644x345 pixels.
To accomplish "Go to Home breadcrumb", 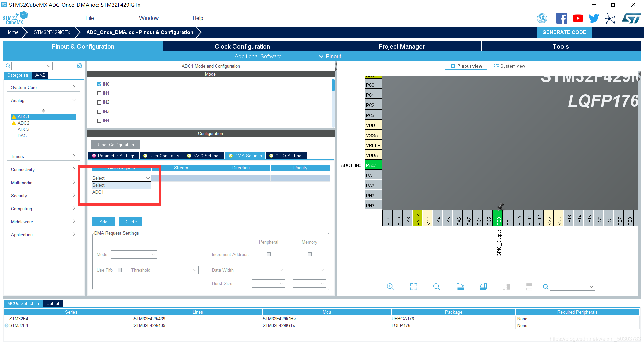I will [12, 32].
